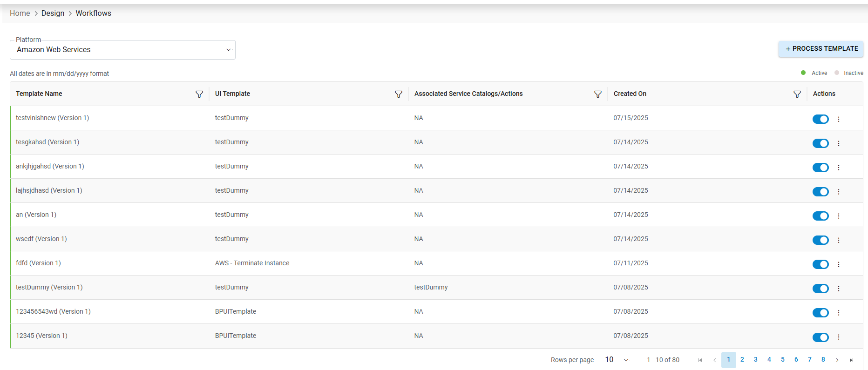The image size is (868, 370).
Task: Disable the testvinishnew template toggle
Action: pyautogui.click(x=821, y=119)
